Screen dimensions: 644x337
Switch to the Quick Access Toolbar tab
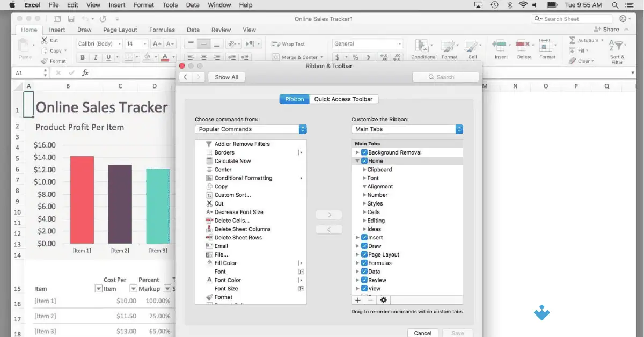[343, 99]
